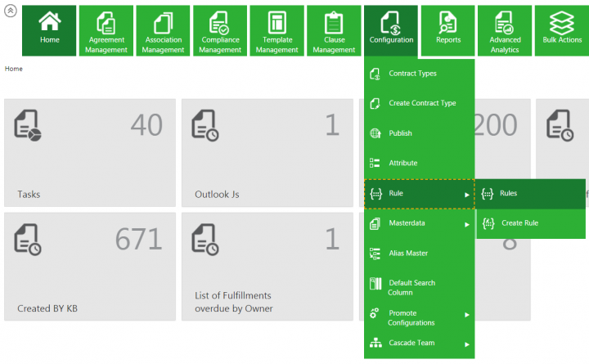Choose Create Rule in the submenu

[x=519, y=223]
